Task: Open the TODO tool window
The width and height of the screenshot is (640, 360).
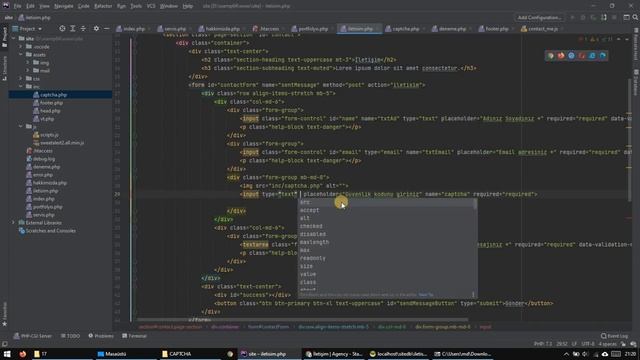Action: pos(71,336)
